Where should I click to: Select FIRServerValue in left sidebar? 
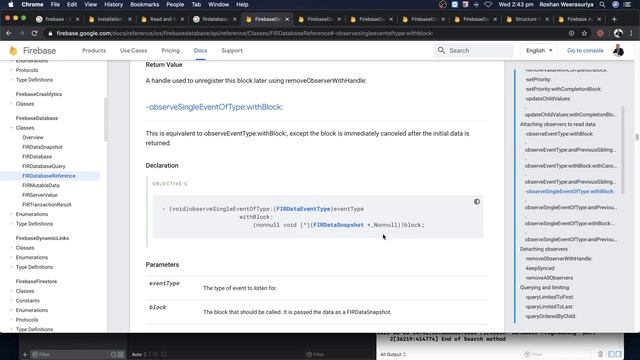coord(40,195)
